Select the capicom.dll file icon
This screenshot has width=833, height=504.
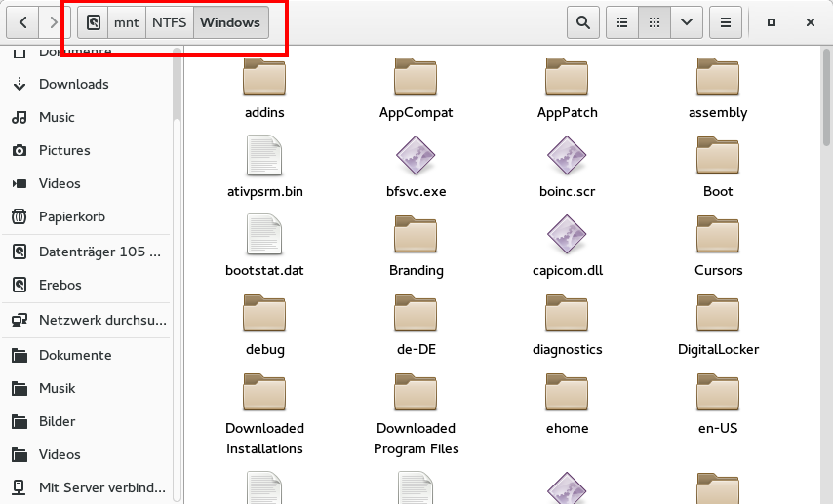567,236
